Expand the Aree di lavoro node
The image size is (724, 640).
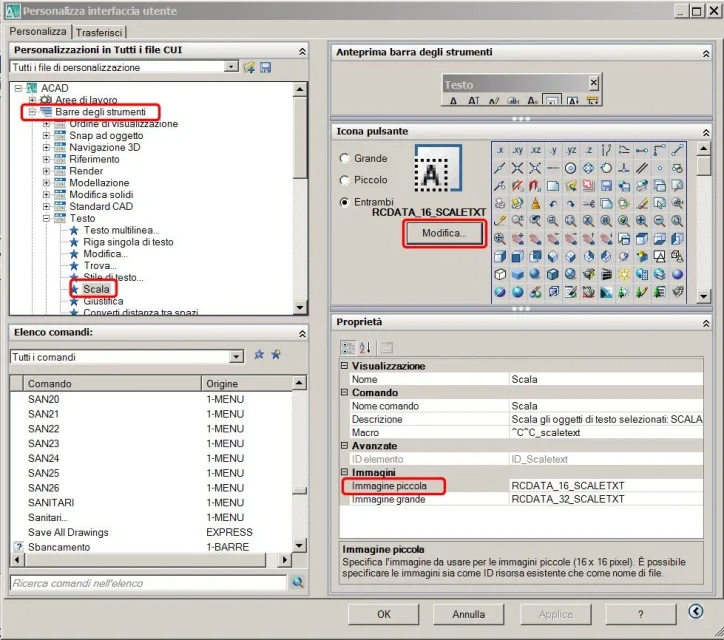click(x=32, y=100)
